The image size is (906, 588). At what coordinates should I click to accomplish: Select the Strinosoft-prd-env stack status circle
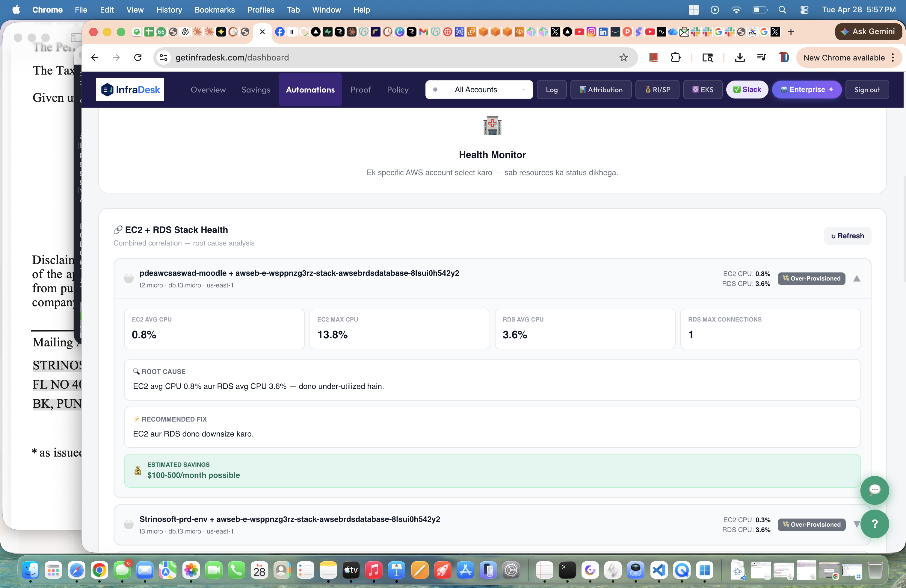(129, 525)
